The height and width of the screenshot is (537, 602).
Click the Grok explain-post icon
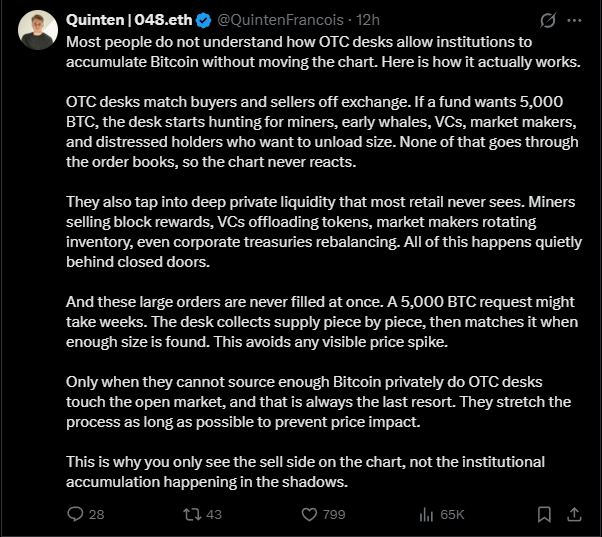547,20
